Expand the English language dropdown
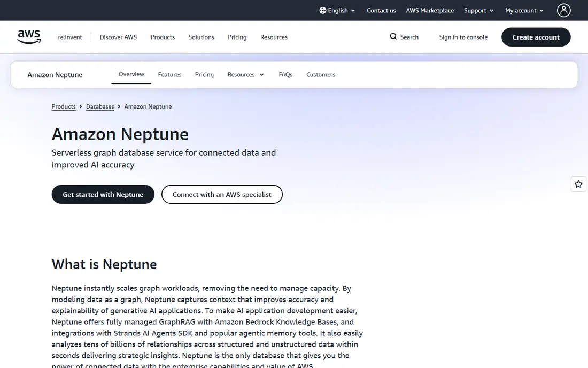Screen dimensions: 588x368 pyautogui.click(x=337, y=11)
